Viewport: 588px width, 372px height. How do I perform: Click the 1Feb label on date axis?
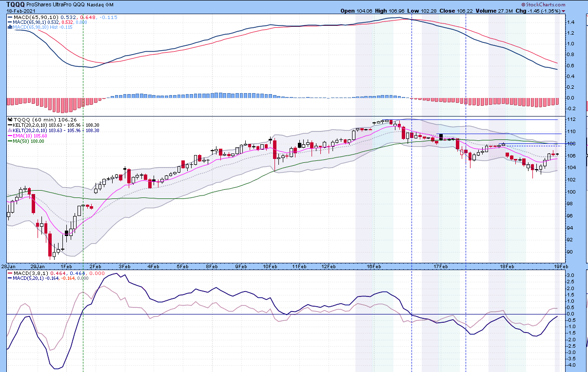tap(67, 267)
